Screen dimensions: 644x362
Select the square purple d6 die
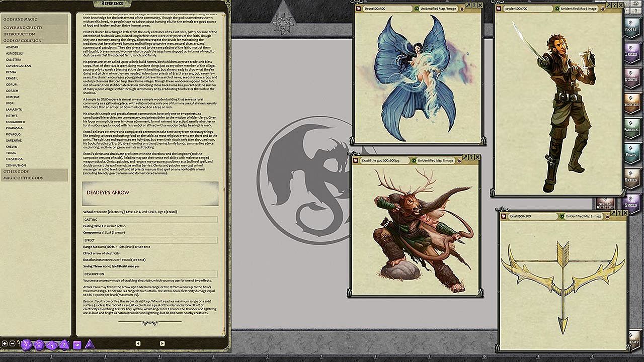(x=77, y=345)
